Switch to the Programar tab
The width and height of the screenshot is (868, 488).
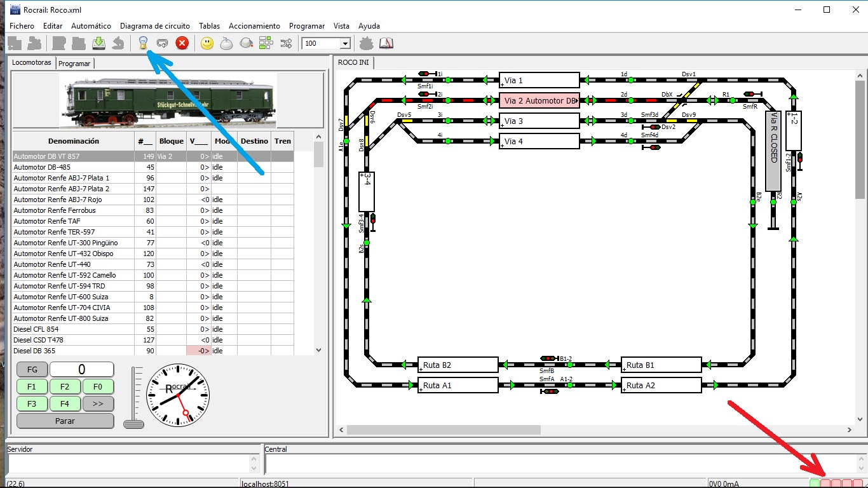(75, 64)
